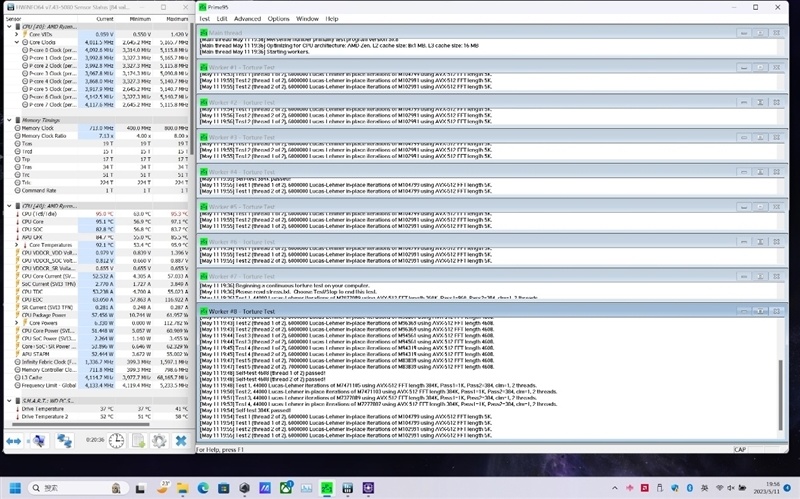Select the CPU Package Power row
Viewport: 800px width, 499px height.
(x=97, y=315)
